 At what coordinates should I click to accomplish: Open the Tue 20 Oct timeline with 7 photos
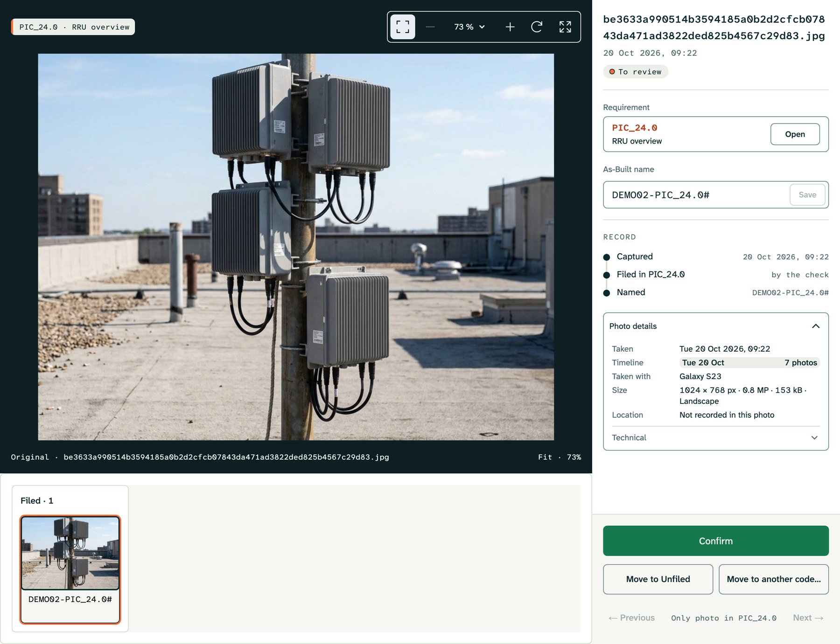click(749, 362)
